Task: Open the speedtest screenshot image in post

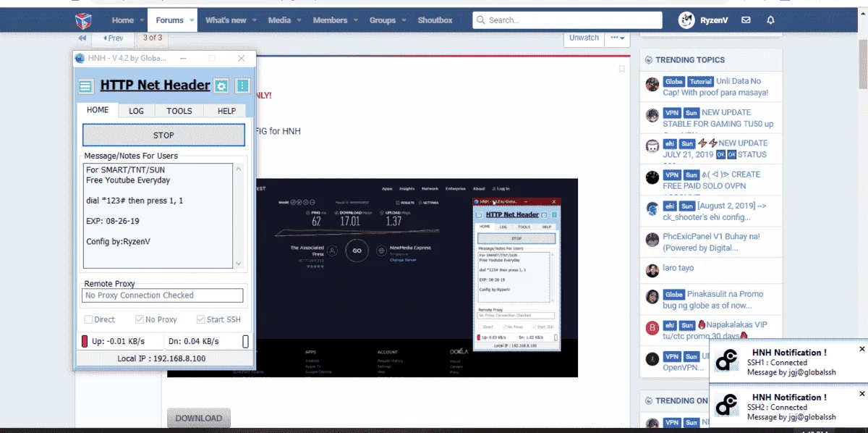Action: (x=373, y=277)
